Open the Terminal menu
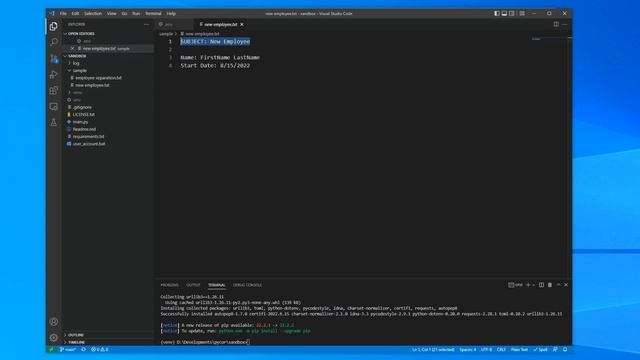 pos(153,13)
